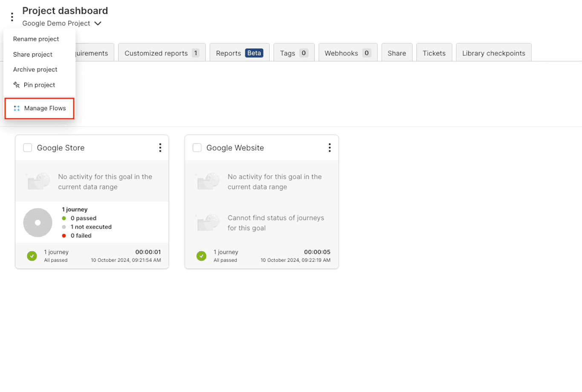Switch to the Webhooks tab
This screenshot has height=392, width=582.
(348, 53)
